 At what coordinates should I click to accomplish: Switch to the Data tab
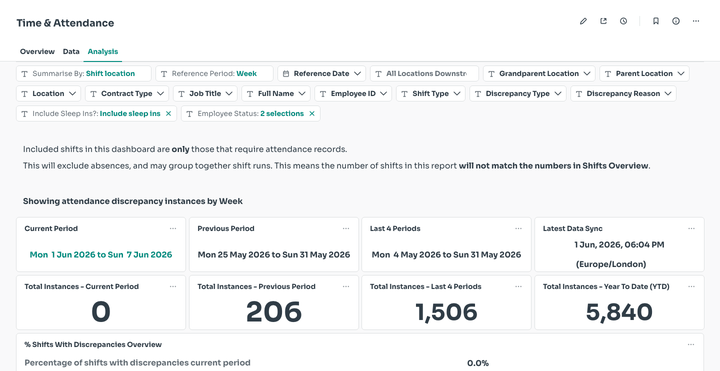tap(71, 51)
